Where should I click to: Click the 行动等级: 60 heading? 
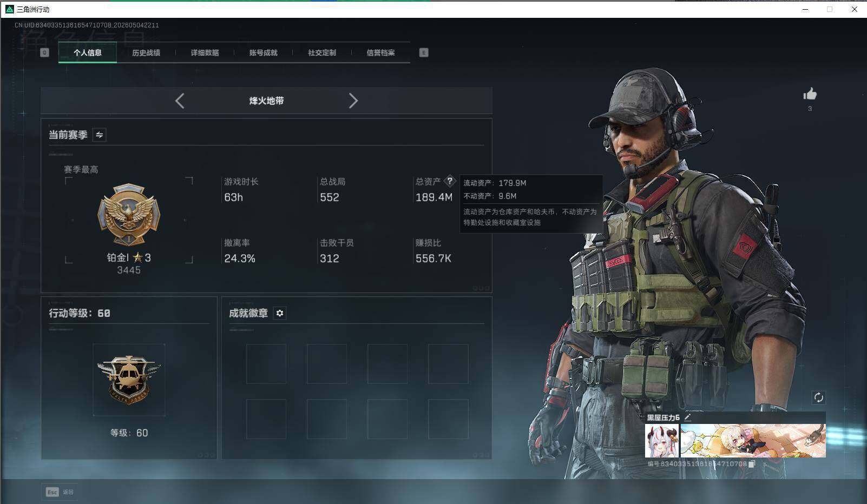80,313
